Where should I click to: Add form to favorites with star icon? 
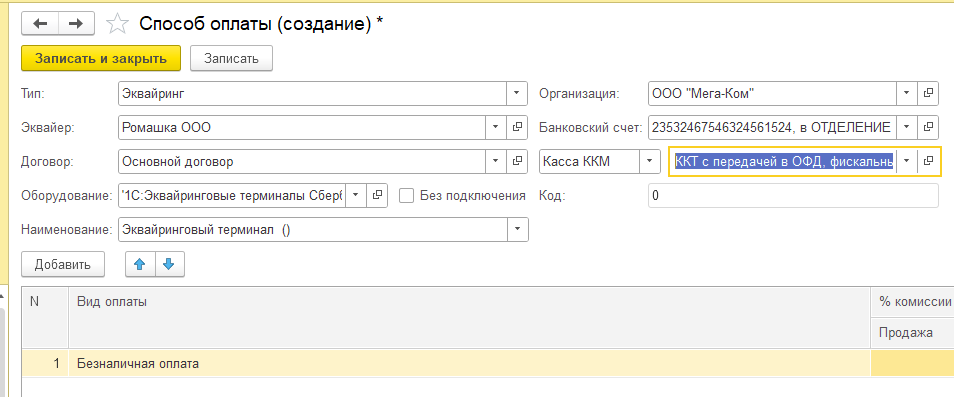[x=117, y=24]
